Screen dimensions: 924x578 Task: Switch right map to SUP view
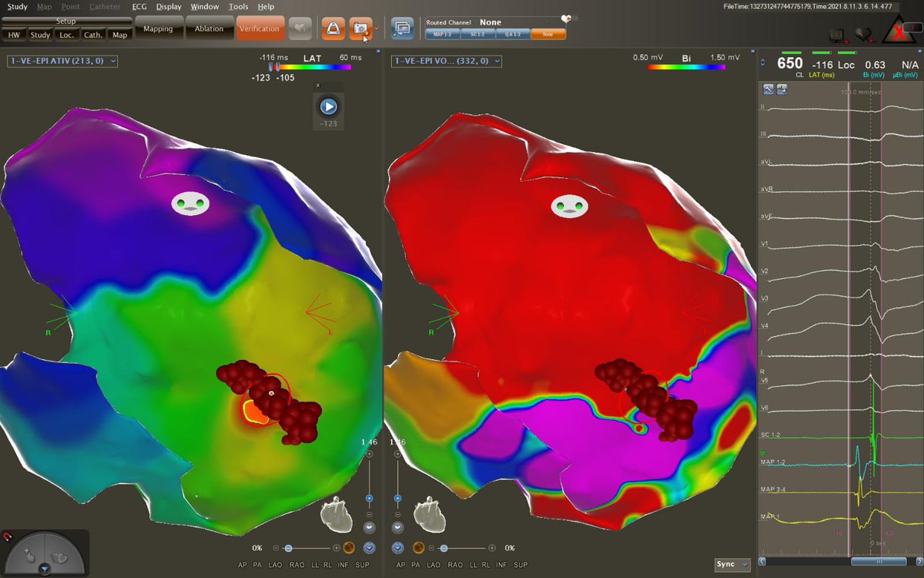(521, 565)
